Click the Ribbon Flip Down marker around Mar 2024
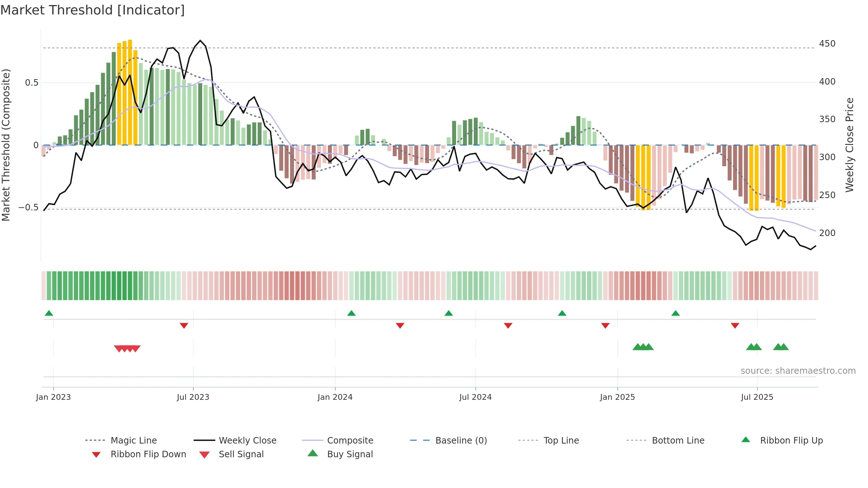Image resolution: width=868 pixels, height=488 pixels. coord(400,326)
